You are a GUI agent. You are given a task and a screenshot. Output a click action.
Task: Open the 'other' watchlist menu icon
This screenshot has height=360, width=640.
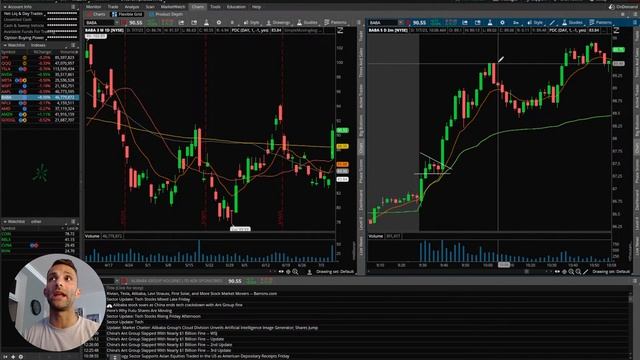73,222
